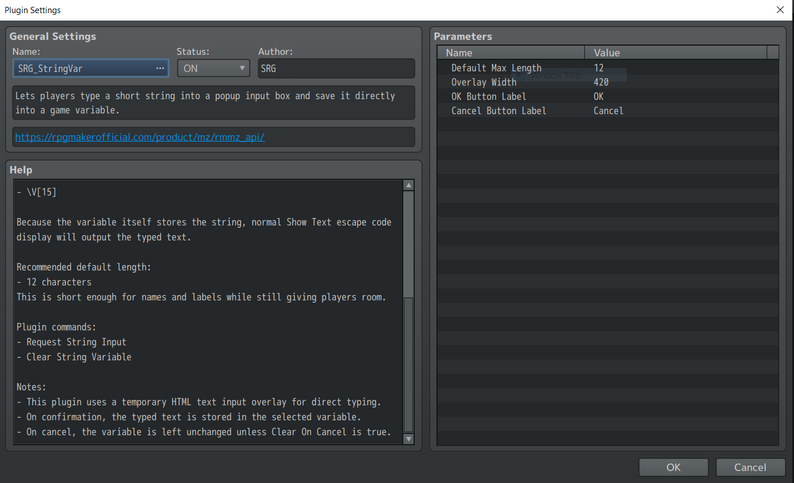Open plugin picker via Name field ellipsis

coord(160,68)
